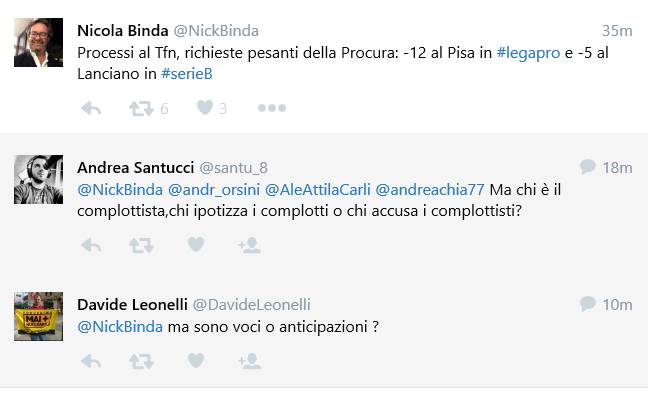Viewport: 648px width, 401px height.
Task: Open the #legapro hashtag
Action: 528,53
